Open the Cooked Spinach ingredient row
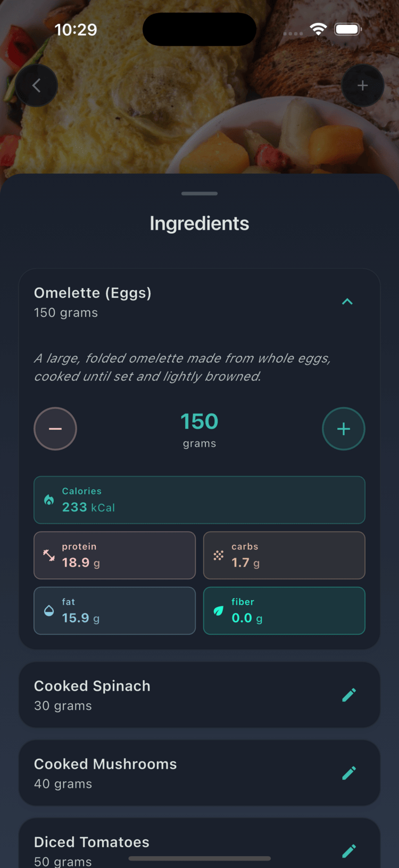The height and width of the screenshot is (868, 399). click(160, 695)
